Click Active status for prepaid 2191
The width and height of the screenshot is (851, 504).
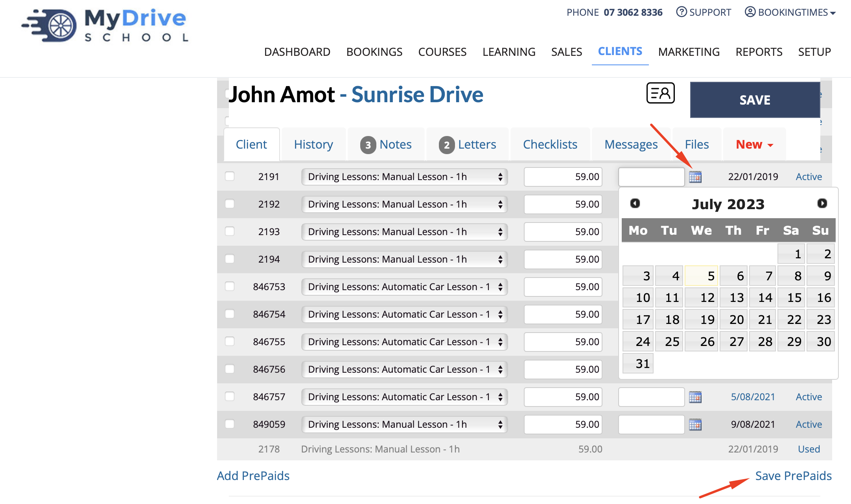pos(809,177)
